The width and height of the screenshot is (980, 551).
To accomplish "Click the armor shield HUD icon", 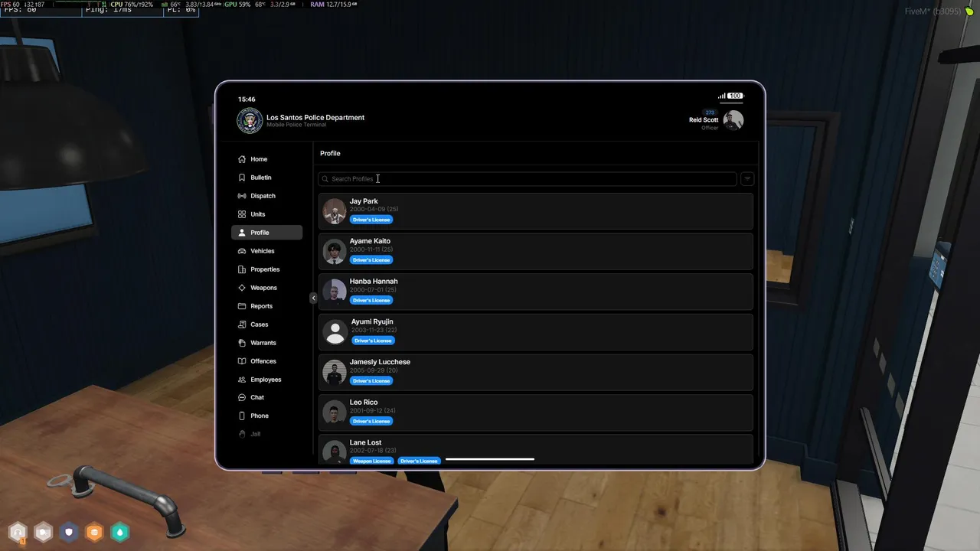I will tap(69, 532).
